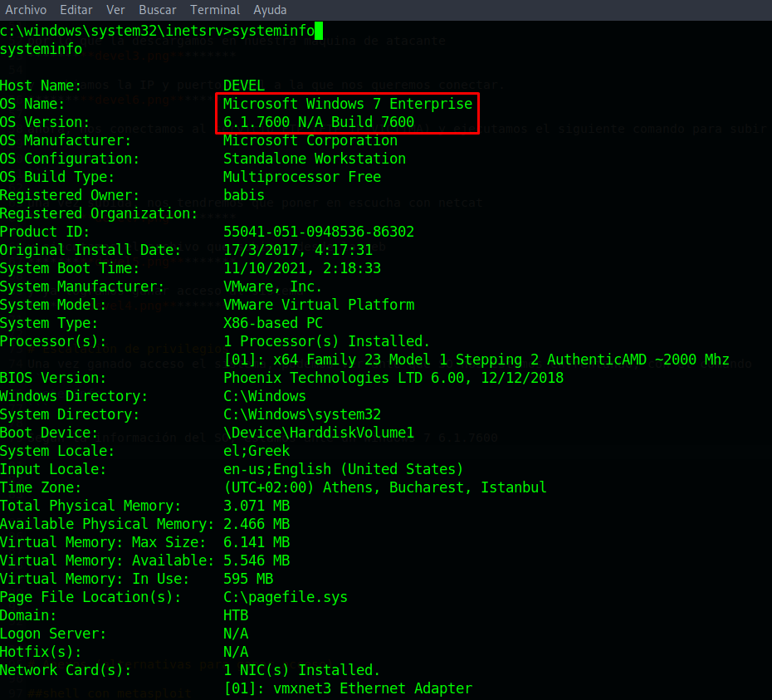This screenshot has width=772, height=700.
Task: Click the VMware Virtual Platform system model
Action: (318, 306)
